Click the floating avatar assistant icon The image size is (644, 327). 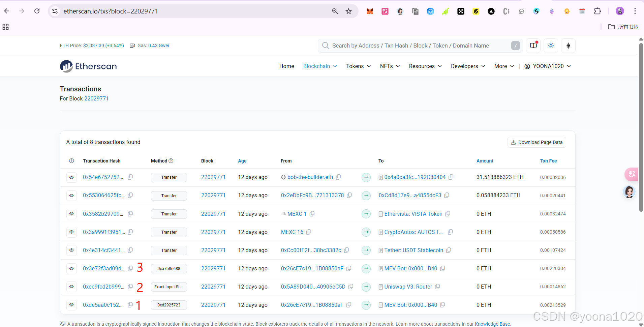pyautogui.click(x=629, y=192)
